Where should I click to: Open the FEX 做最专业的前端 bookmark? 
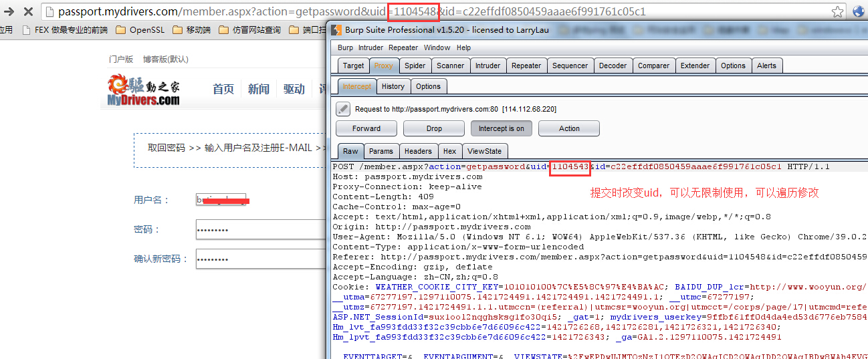click(65, 29)
